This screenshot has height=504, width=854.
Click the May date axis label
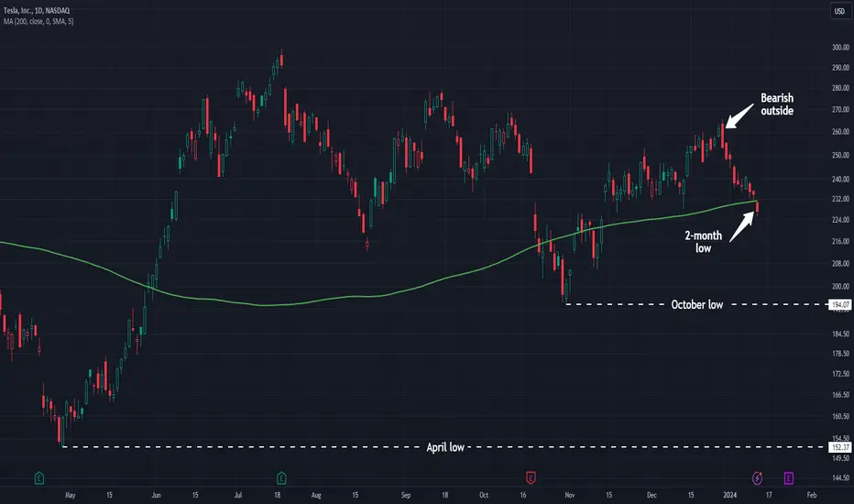coord(71,495)
